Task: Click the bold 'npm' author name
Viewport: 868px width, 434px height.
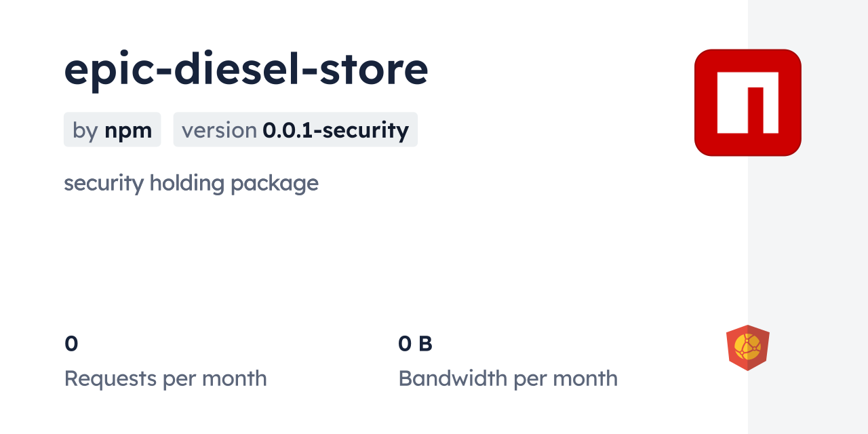Action: [x=128, y=130]
